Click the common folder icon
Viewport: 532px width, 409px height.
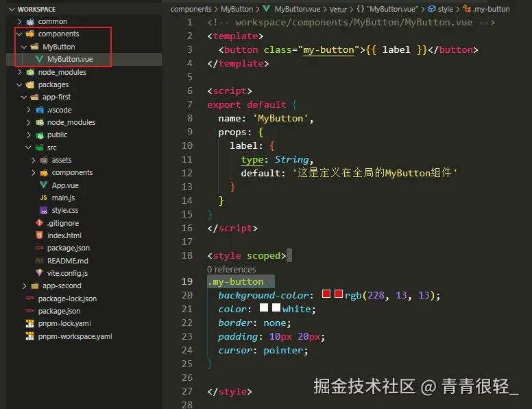pyautogui.click(x=30, y=22)
